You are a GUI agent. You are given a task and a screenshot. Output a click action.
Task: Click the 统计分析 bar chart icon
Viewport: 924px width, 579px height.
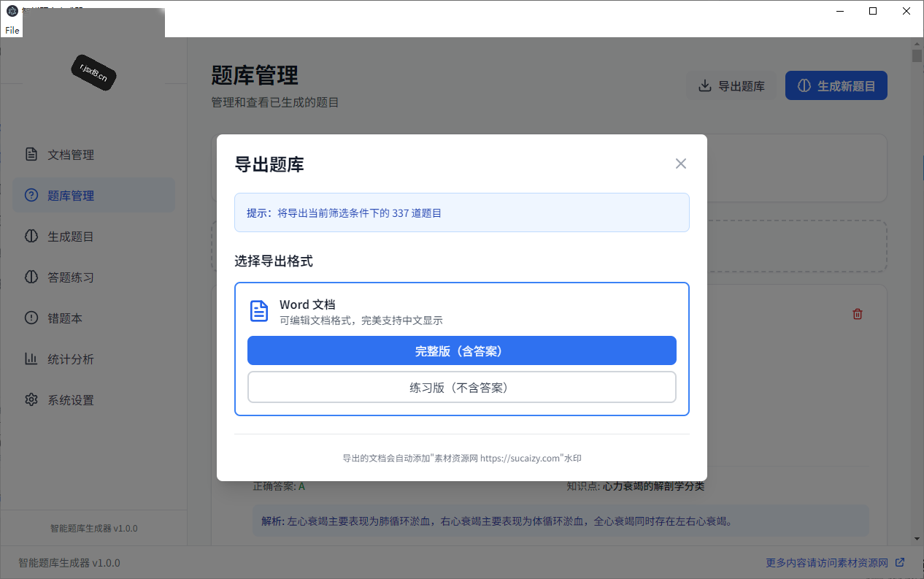pyautogui.click(x=31, y=359)
